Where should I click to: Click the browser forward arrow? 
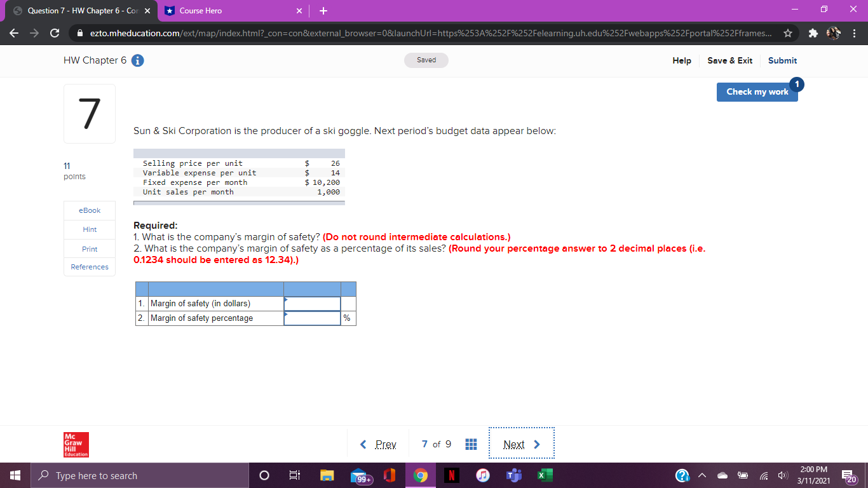point(34,33)
